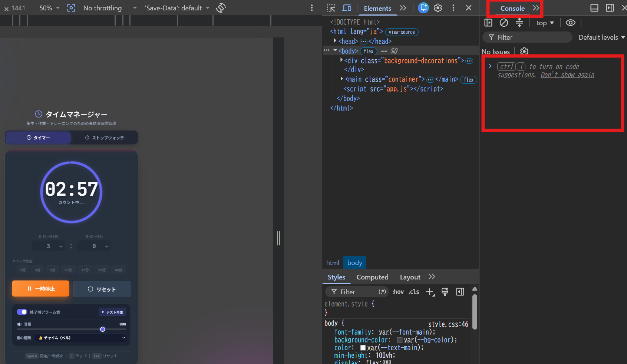Toggle the :hov element state panel
The height and width of the screenshot is (364, 627).
tap(398, 292)
